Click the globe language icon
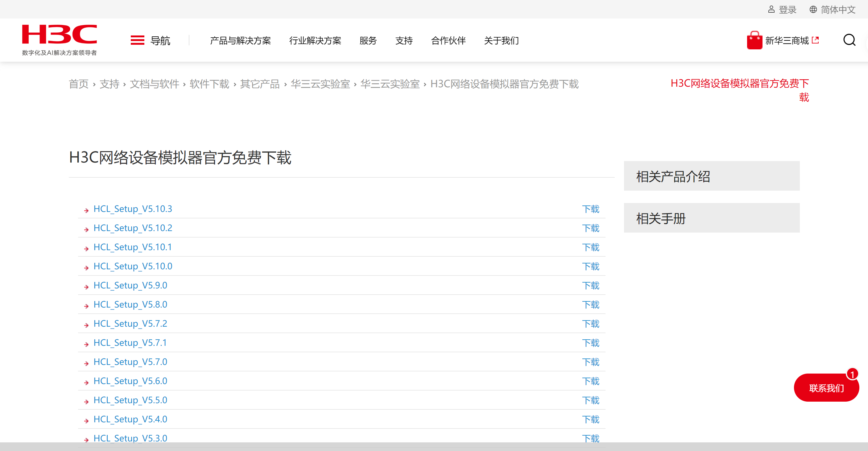The width and height of the screenshot is (868, 451). coord(813,10)
